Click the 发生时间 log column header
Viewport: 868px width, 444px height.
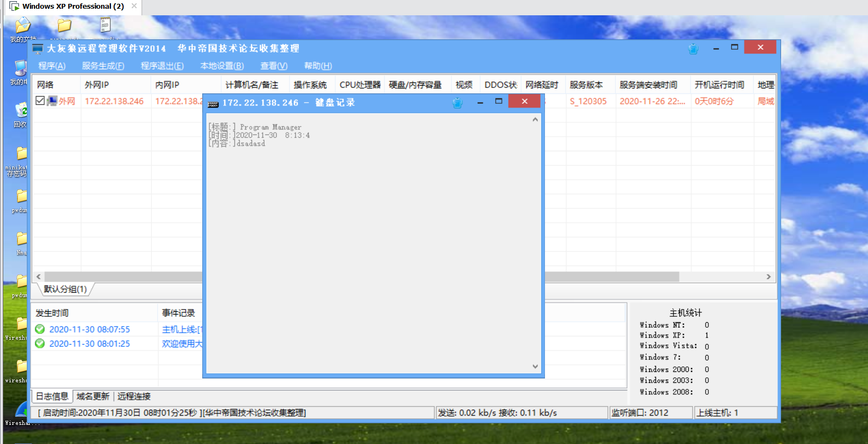[95, 313]
